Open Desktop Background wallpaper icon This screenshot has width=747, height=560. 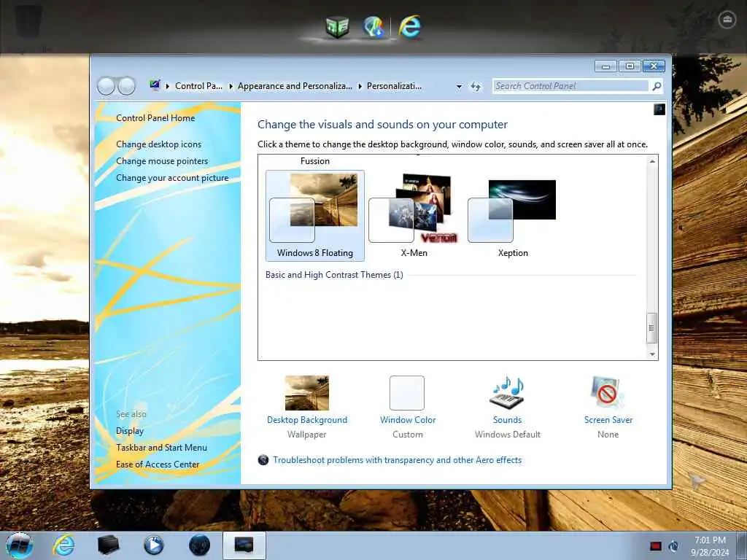pyautogui.click(x=307, y=393)
